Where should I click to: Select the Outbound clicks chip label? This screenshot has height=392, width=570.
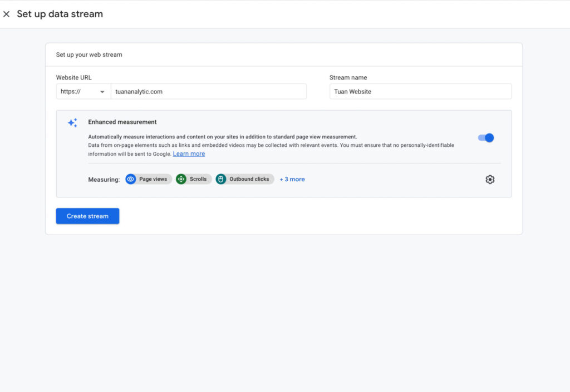click(x=249, y=179)
